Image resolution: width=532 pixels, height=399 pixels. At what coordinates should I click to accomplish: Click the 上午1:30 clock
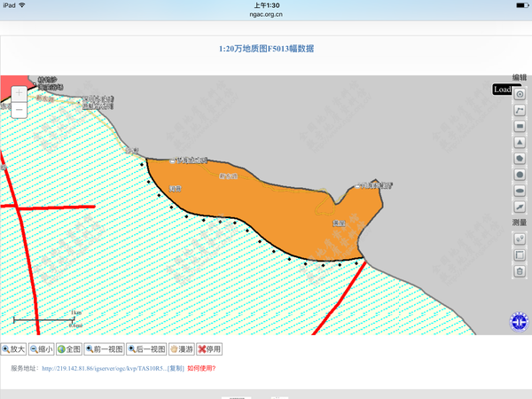coord(267,5)
